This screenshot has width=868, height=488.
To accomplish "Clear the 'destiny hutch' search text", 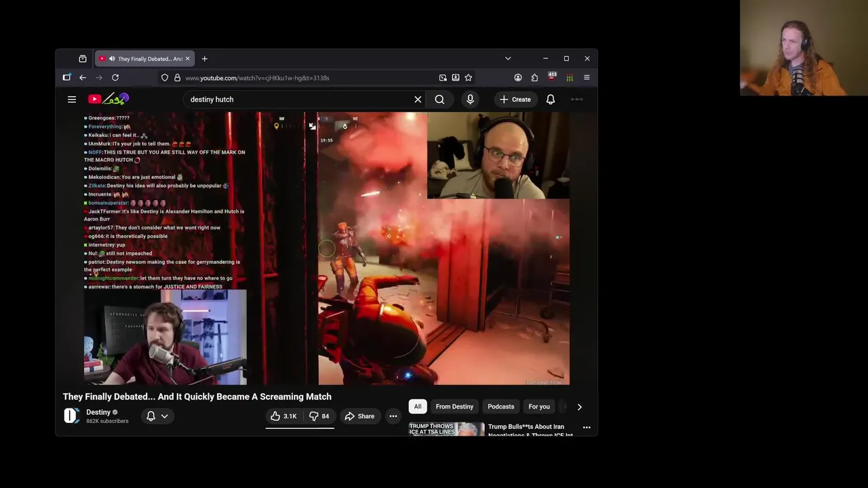I will pos(418,100).
